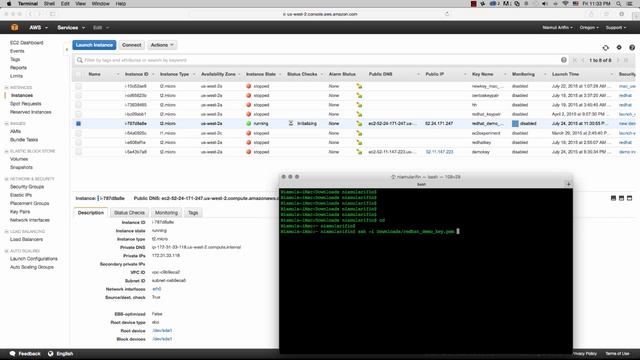640x360 pixels.
Task: Click the volume icon in menu bar
Action: pyautogui.click(x=545, y=4)
